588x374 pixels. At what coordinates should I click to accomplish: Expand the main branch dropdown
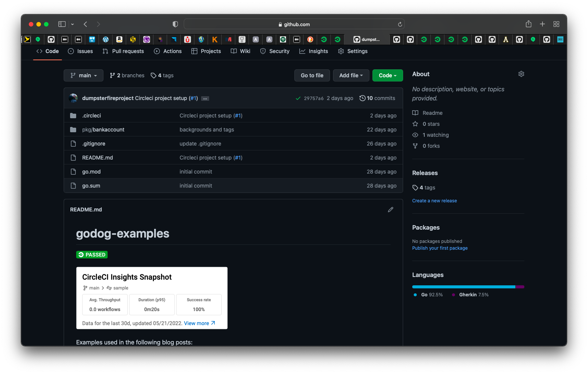pos(83,75)
